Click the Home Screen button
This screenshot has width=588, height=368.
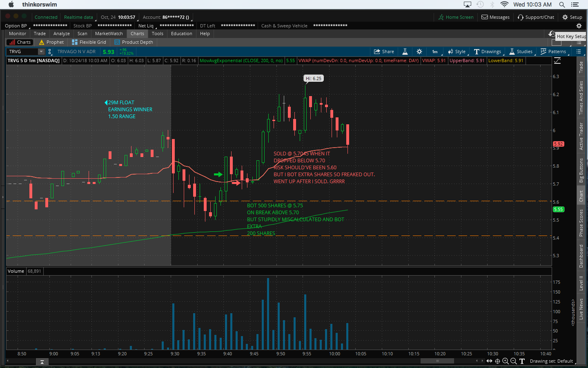coord(456,17)
